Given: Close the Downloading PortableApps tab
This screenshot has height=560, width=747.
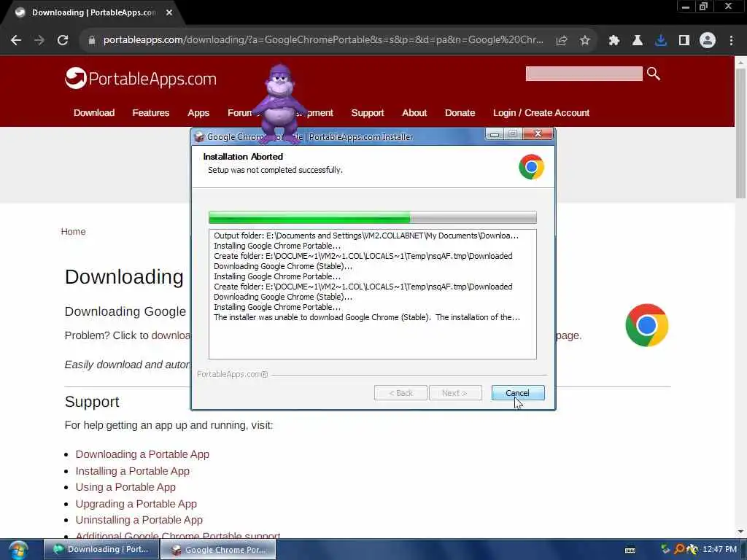Looking at the screenshot, I should coord(169,12).
